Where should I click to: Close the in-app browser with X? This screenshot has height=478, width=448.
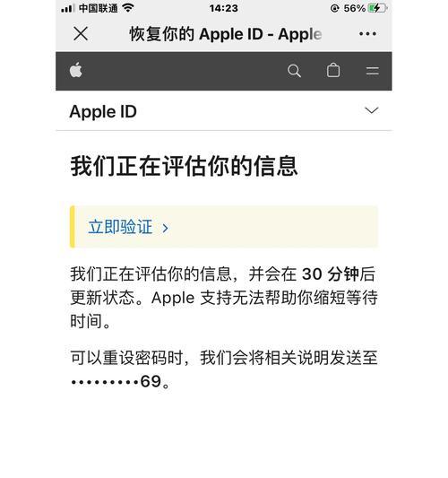click(81, 33)
